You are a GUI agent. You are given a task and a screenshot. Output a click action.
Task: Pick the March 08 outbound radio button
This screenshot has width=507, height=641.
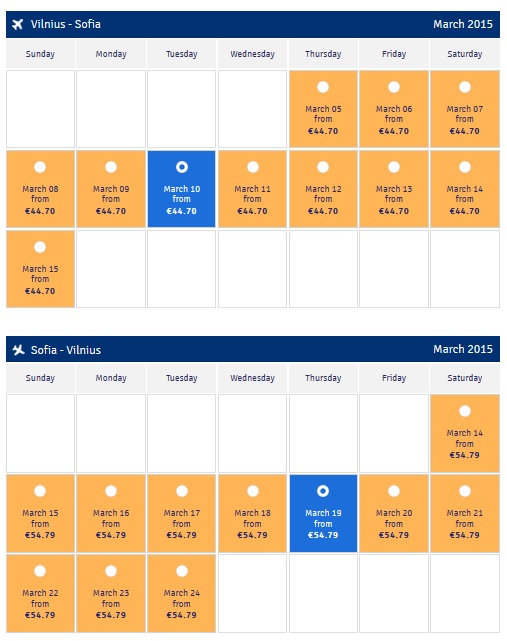(40, 167)
